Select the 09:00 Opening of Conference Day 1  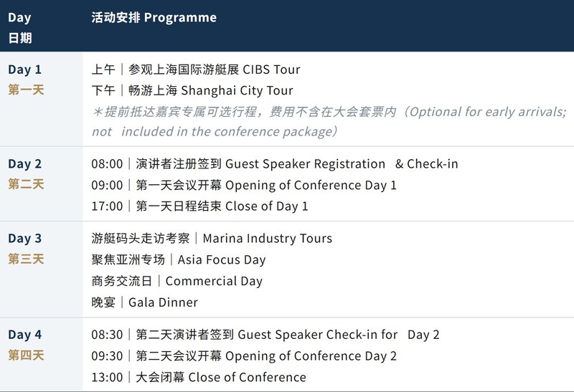point(244,185)
